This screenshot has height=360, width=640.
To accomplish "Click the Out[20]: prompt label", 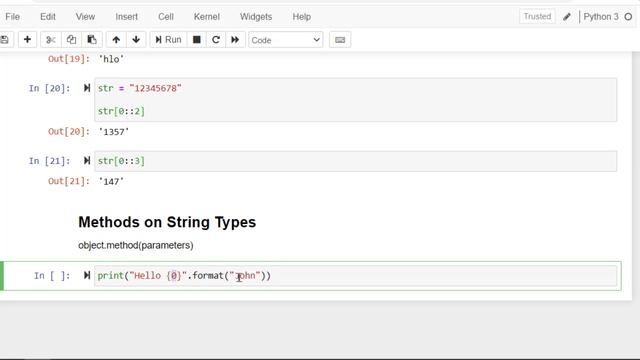I will click(x=69, y=131).
